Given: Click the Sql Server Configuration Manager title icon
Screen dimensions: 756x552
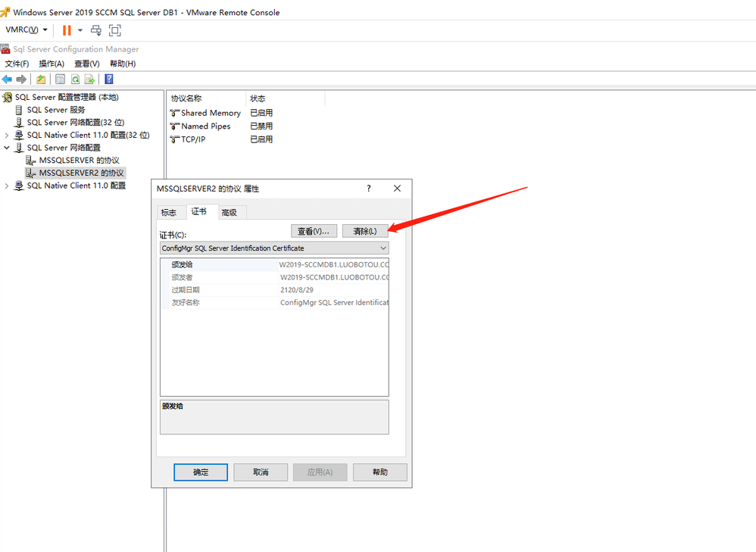Looking at the screenshot, I should pos(5,48).
